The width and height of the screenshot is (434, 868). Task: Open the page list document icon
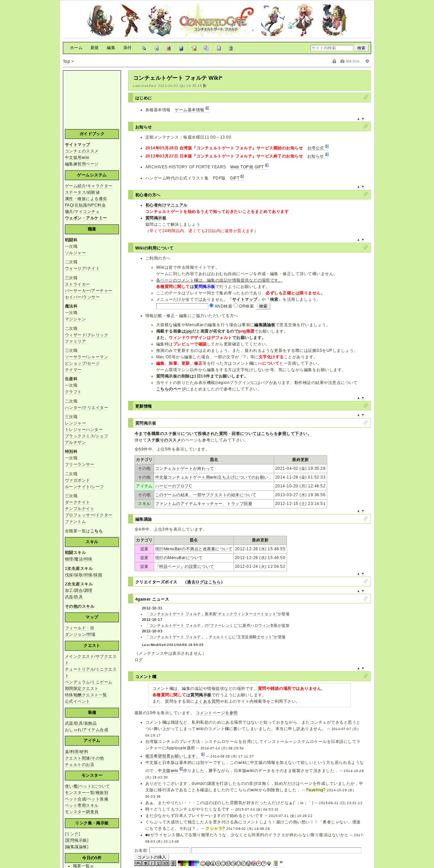tap(219, 48)
